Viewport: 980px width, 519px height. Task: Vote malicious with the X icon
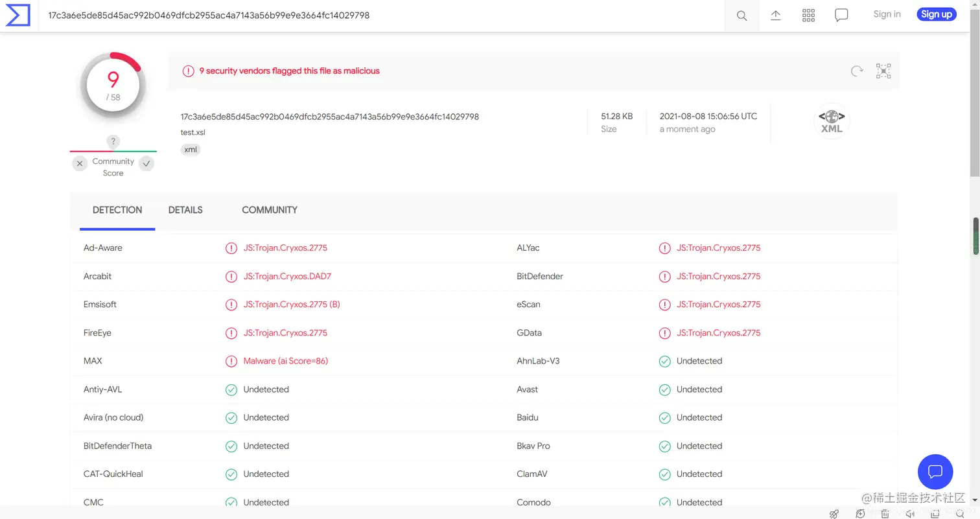[x=79, y=164]
